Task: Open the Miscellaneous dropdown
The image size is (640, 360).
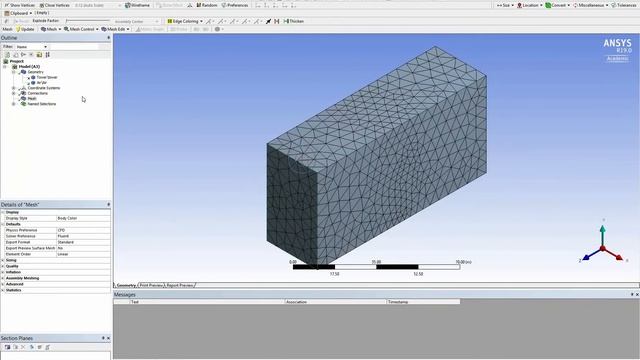Action: [591, 5]
